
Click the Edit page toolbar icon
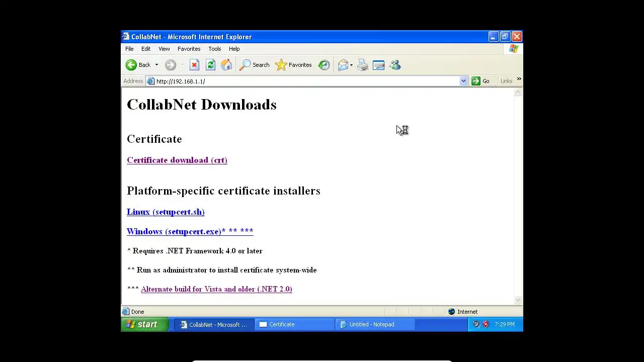379,65
